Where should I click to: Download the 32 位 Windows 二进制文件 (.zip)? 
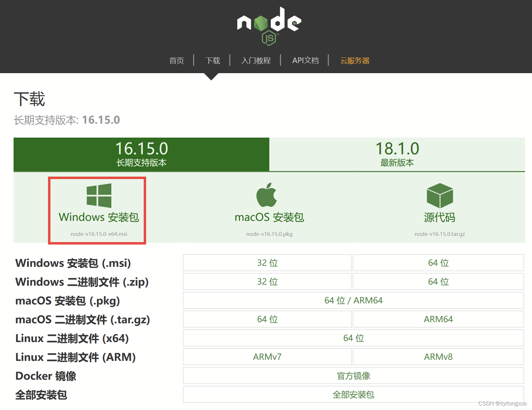(x=267, y=281)
